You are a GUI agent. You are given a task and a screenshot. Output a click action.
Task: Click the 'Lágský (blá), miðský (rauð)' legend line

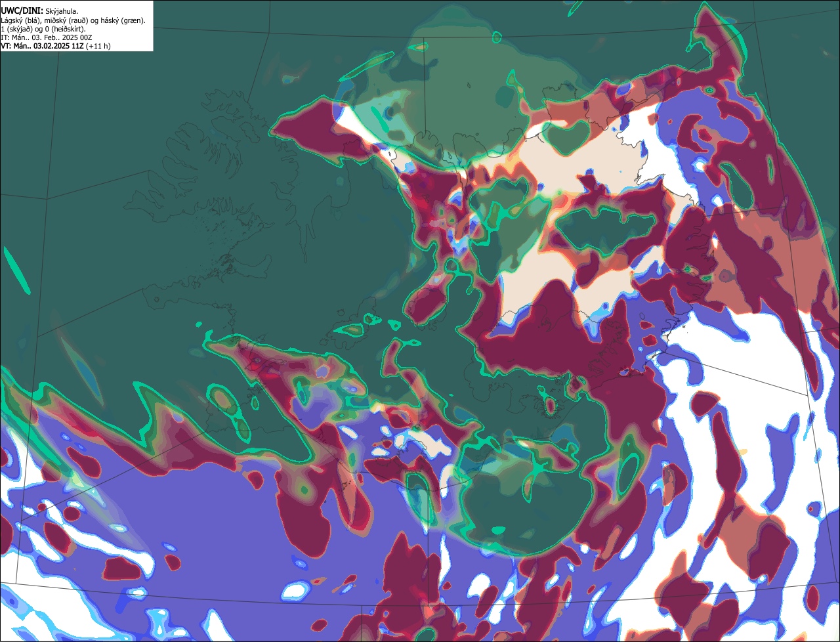point(73,20)
